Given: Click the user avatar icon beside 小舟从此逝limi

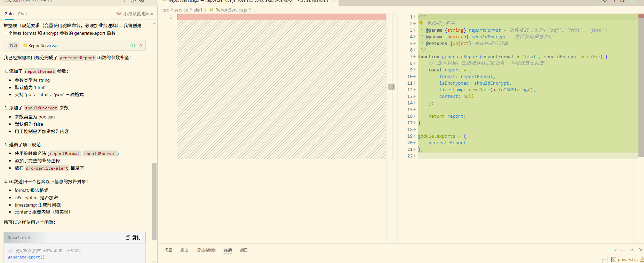Looking at the screenshot, I should pyautogui.click(x=119, y=14).
